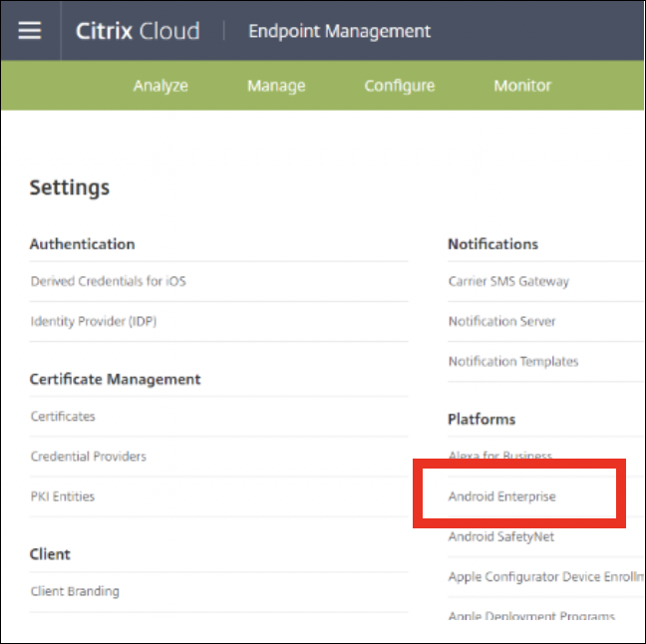Click Endpoint Management title in header
646x644 pixels.
click(340, 31)
